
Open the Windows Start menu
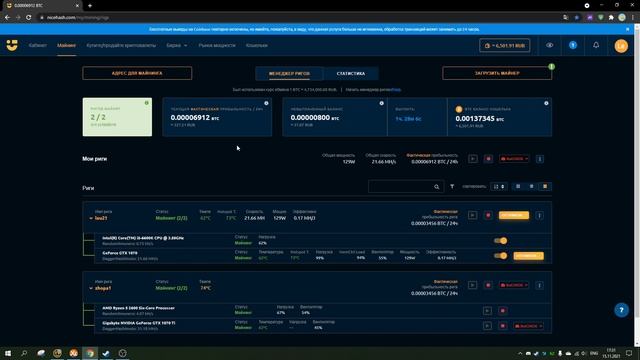click(x=8, y=353)
